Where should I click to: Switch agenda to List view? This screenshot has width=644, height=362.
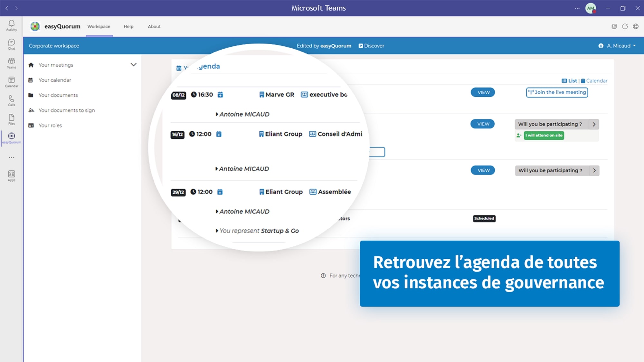pos(569,81)
